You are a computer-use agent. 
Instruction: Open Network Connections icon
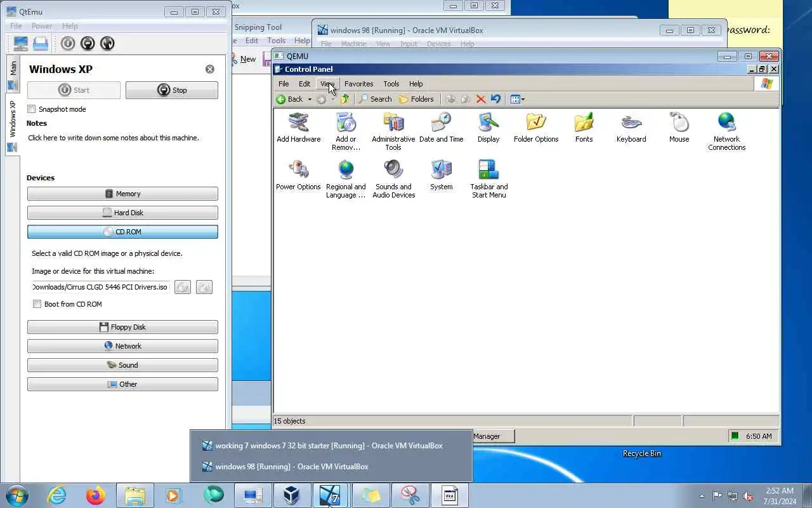pyautogui.click(x=726, y=131)
